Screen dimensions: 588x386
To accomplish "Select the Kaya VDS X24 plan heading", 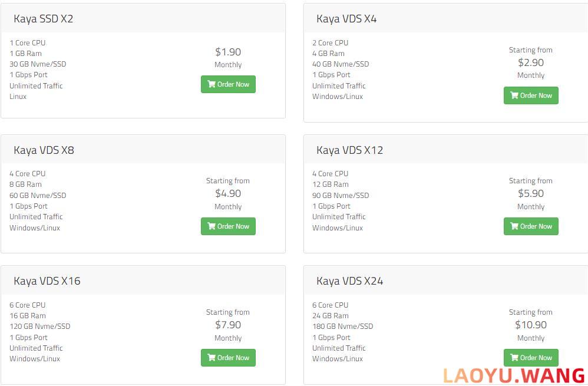I will pyautogui.click(x=350, y=281).
